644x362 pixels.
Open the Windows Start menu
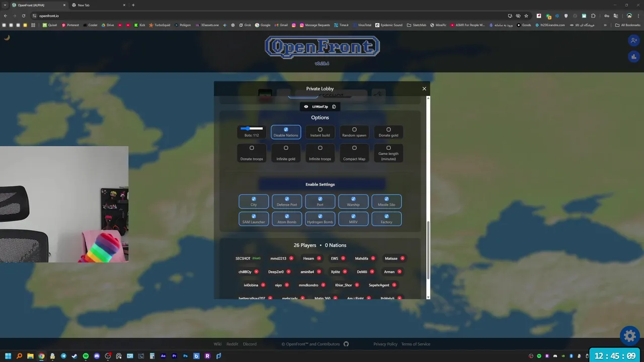pos(8,356)
